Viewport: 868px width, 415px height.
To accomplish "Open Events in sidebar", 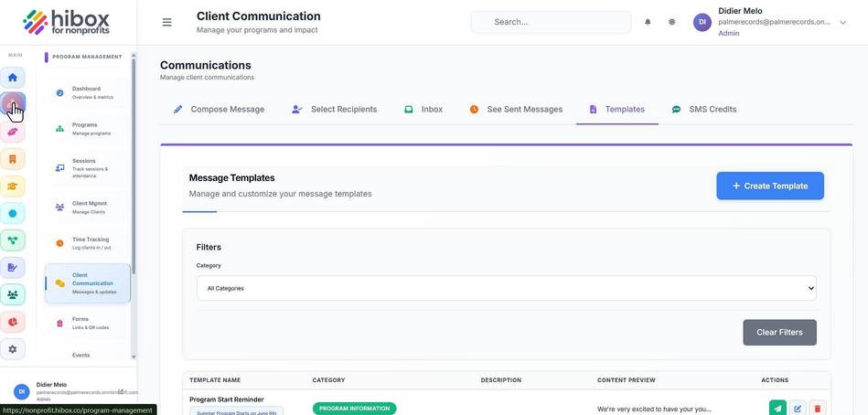I will [x=80, y=356].
